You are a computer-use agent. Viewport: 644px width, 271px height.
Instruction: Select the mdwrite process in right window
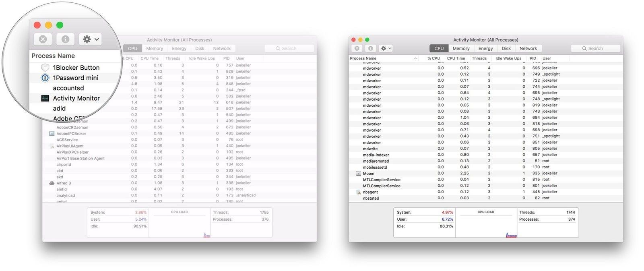pos(486,149)
